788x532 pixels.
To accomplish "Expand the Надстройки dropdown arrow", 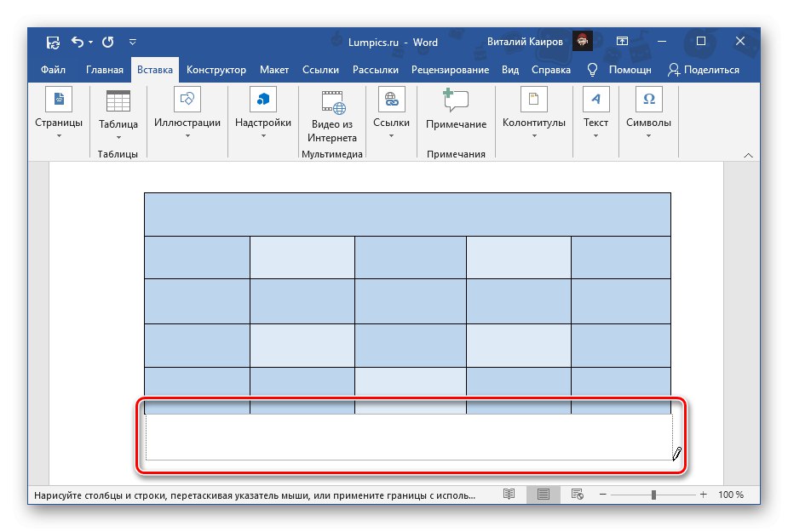I will 263,135.
